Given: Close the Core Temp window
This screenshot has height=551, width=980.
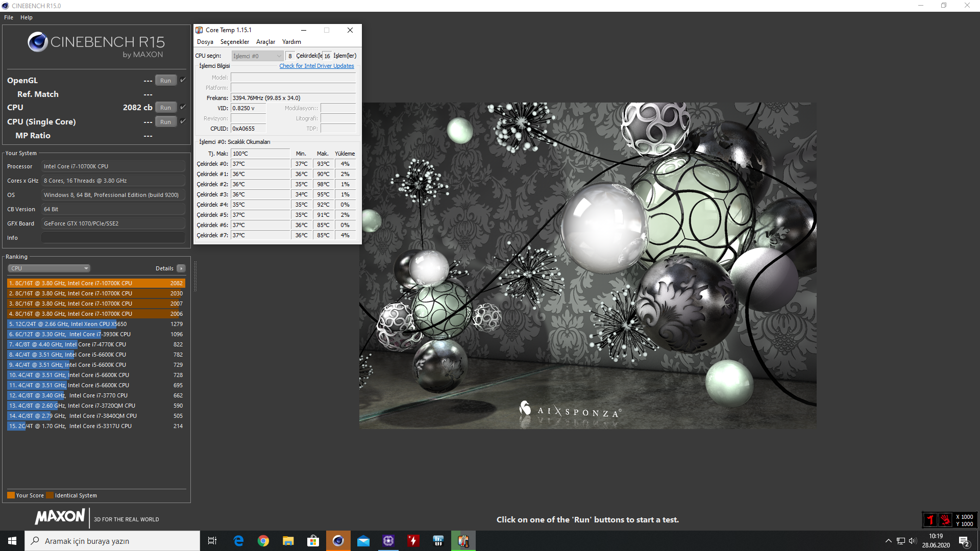Looking at the screenshot, I should (x=350, y=30).
